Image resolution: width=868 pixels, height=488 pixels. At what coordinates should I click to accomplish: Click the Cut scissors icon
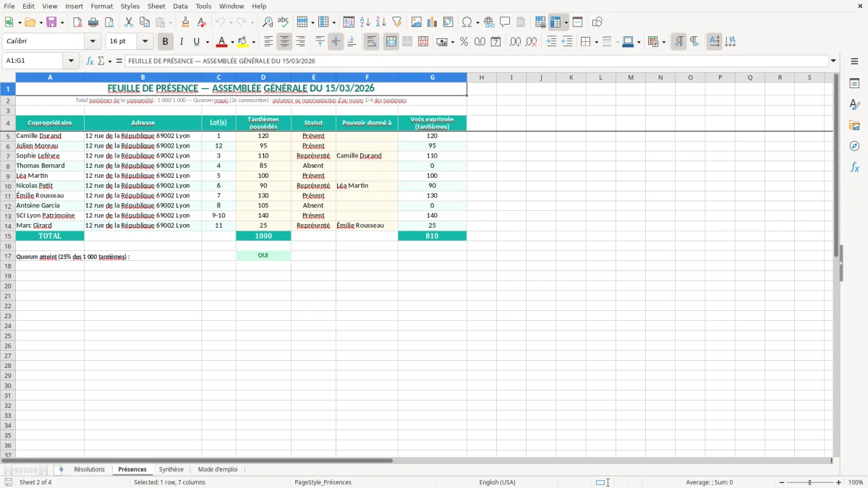129,22
